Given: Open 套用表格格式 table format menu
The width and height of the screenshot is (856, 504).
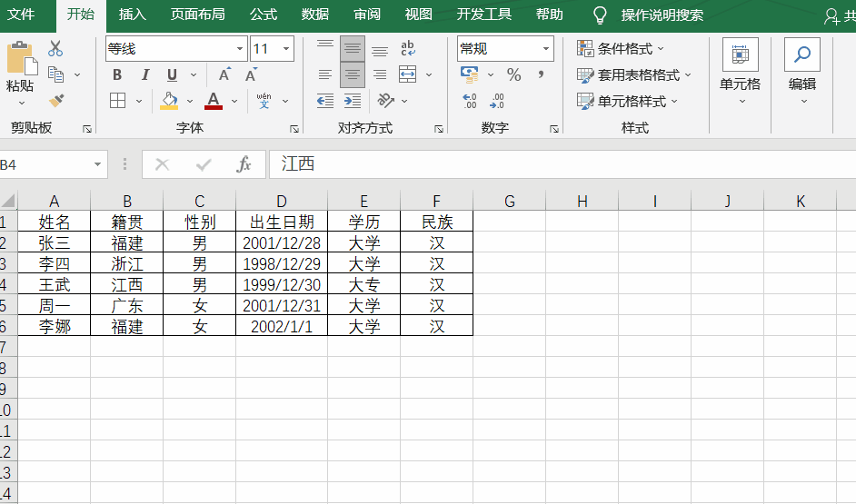Looking at the screenshot, I should pos(633,74).
